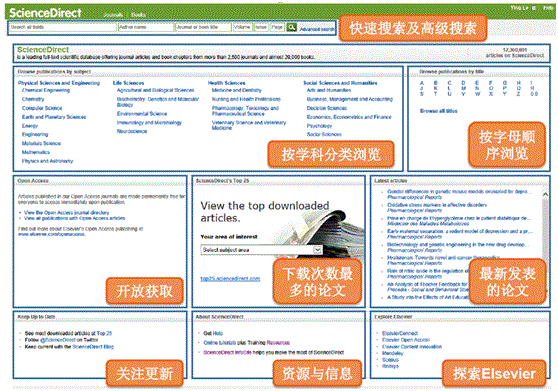The height and width of the screenshot is (391, 558).
Task: Browse Economics, Econometrics and Finance
Action: (x=349, y=117)
